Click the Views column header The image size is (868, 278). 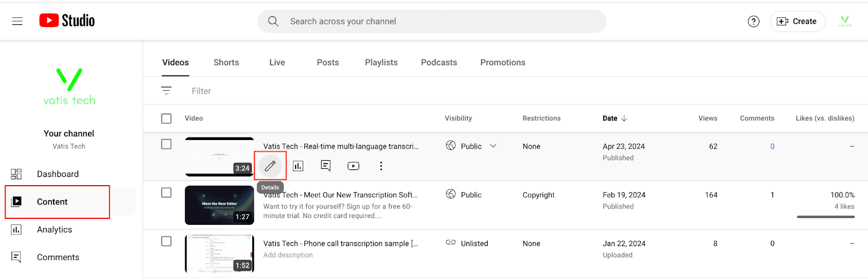coord(708,118)
